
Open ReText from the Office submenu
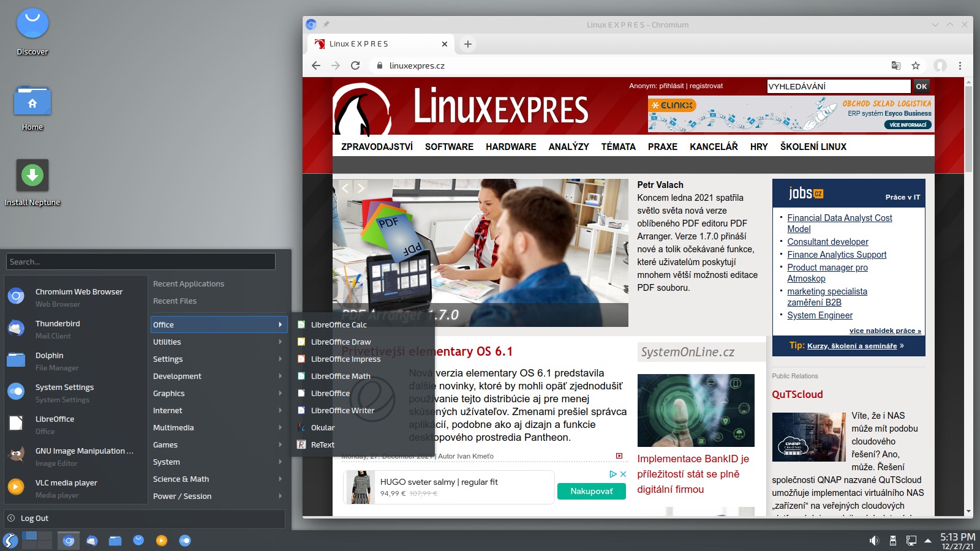click(x=363, y=444)
